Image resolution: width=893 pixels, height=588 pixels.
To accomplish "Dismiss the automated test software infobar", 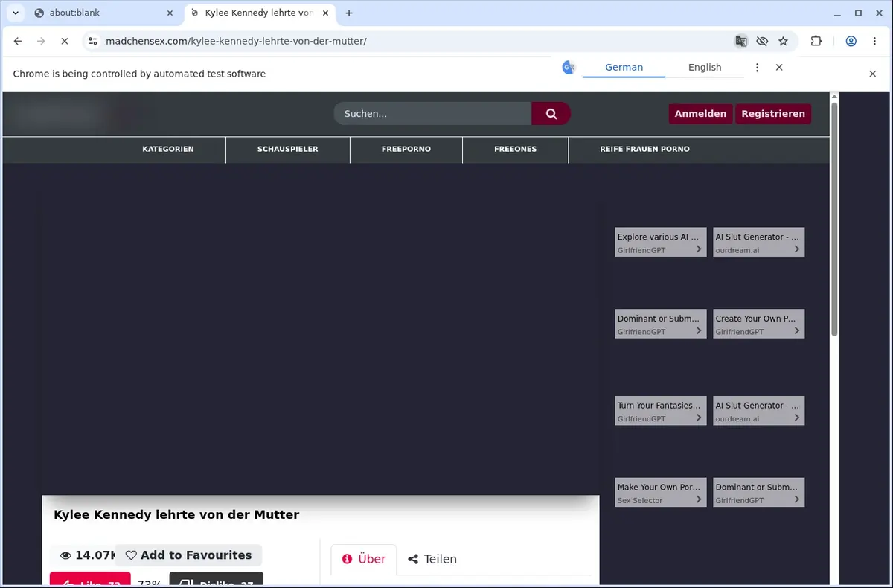I will click(873, 74).
